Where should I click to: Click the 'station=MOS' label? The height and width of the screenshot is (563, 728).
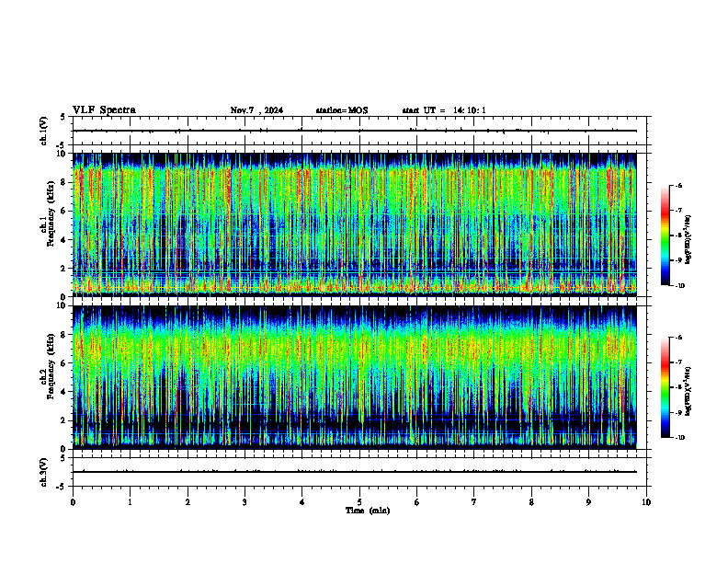[x=342, y=110]
